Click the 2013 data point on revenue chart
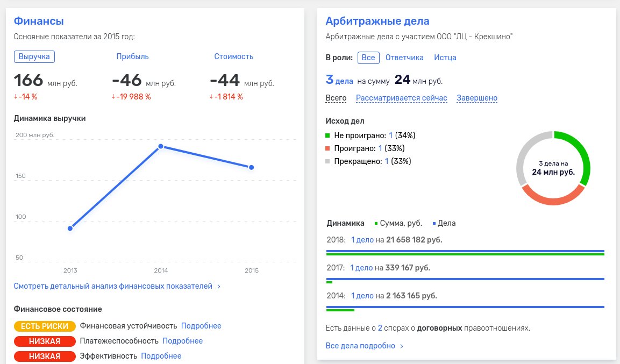Image resolution: width=620 pixels, height=364 pixels. (x=70, y=229)
